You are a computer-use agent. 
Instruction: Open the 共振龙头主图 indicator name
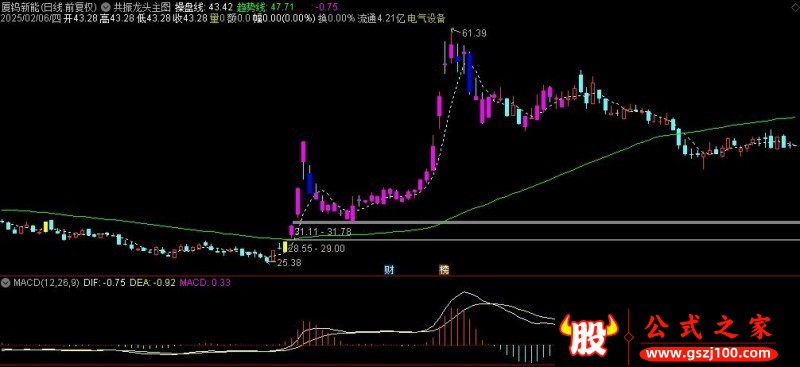coord(141,7)
